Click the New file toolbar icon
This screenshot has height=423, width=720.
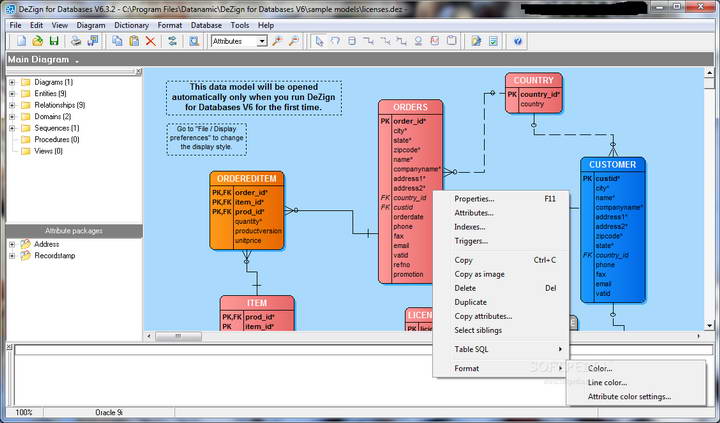(x=20, y=41)
